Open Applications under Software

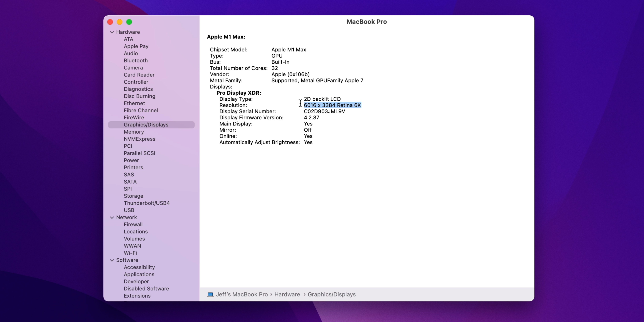pyautogui.click(x=139, y=274)
